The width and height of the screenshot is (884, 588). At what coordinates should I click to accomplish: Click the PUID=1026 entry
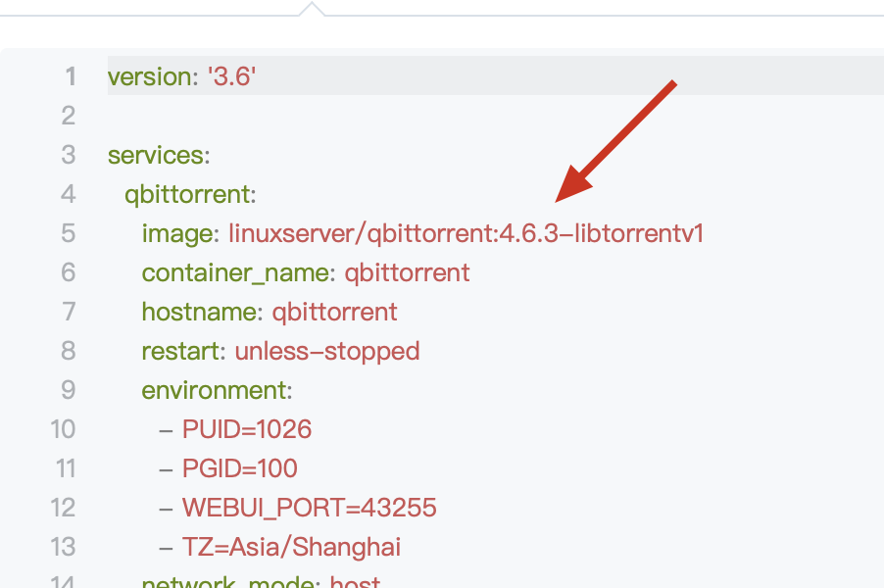246,429
